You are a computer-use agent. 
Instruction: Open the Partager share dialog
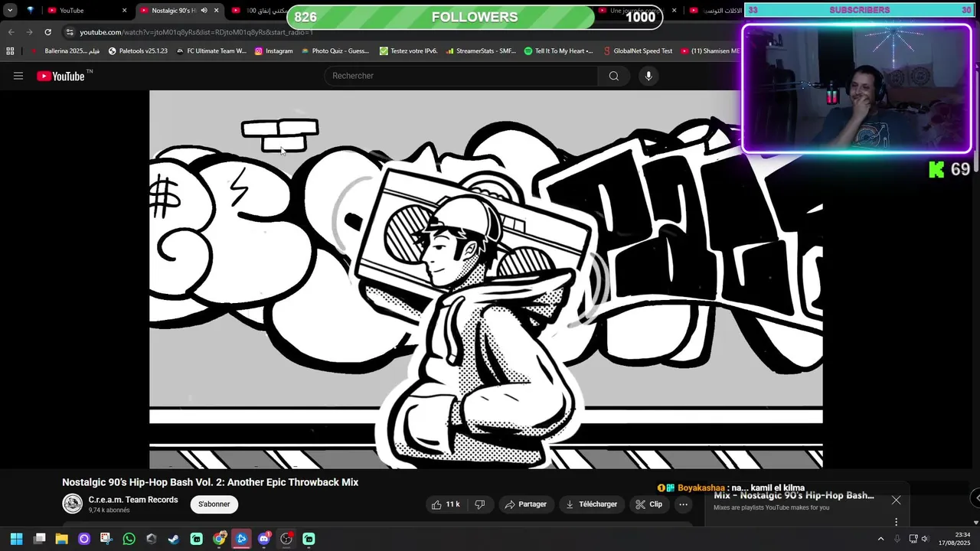pos(526,504)
